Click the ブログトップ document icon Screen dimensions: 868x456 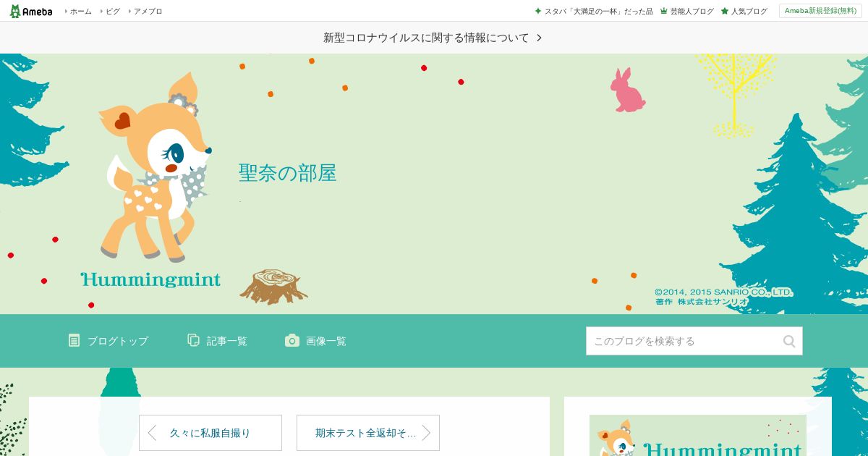(x=75, y=340)
